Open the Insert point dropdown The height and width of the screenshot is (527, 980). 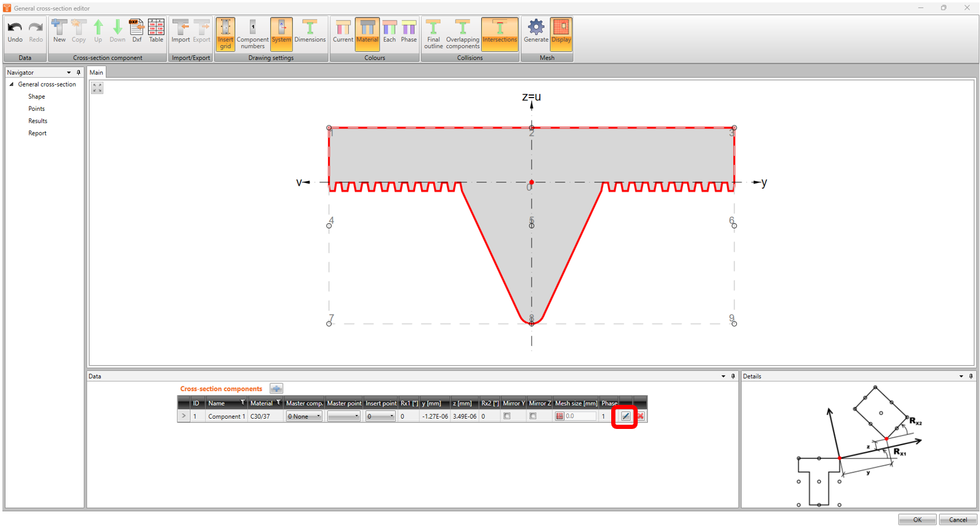tap(380, 416)
